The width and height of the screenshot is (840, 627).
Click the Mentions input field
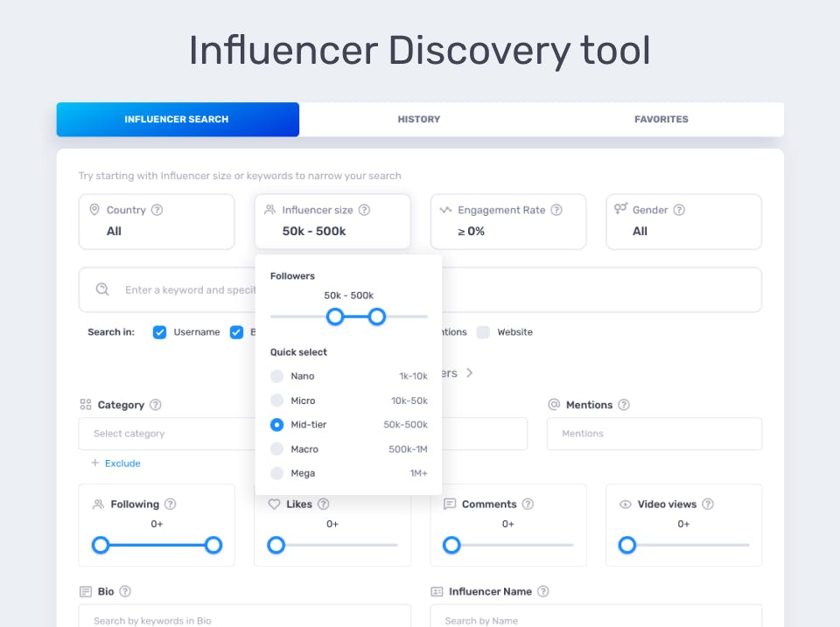pyautogui.click(x=654, y=434)
